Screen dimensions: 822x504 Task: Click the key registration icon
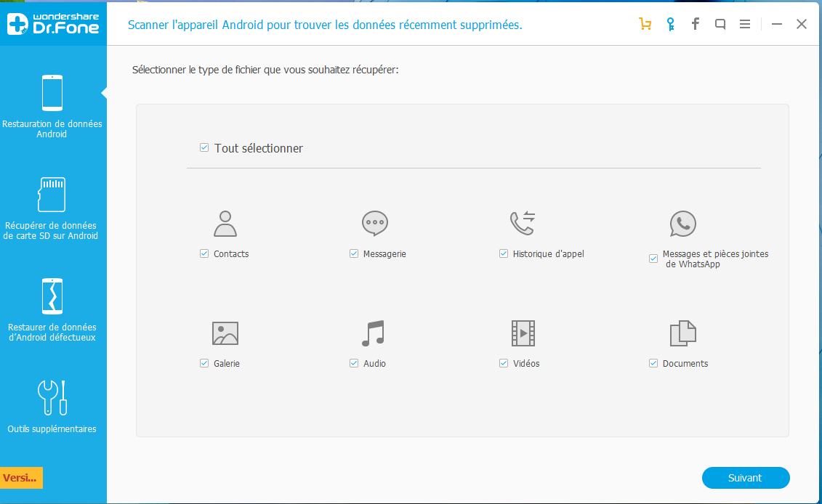(x=670, y=24)
